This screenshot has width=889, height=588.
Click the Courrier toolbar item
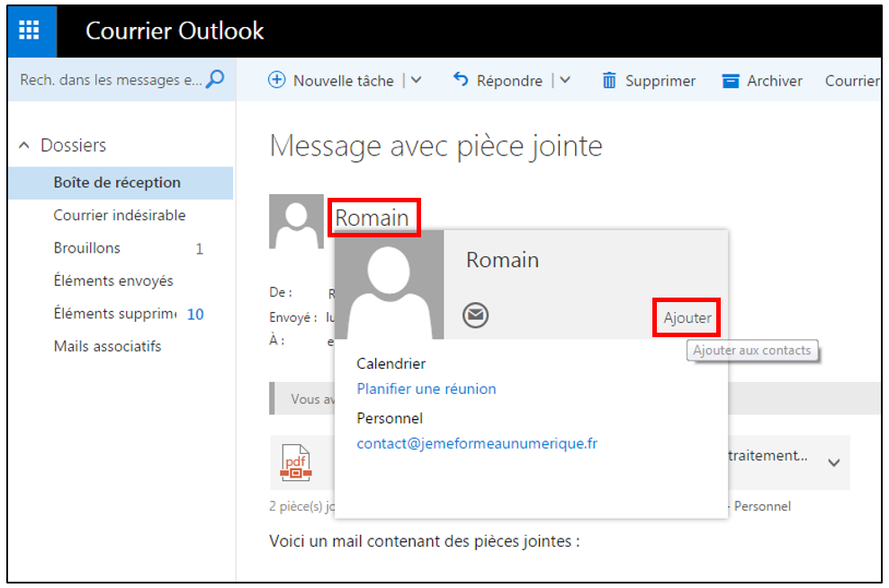[x=852, y=80]
